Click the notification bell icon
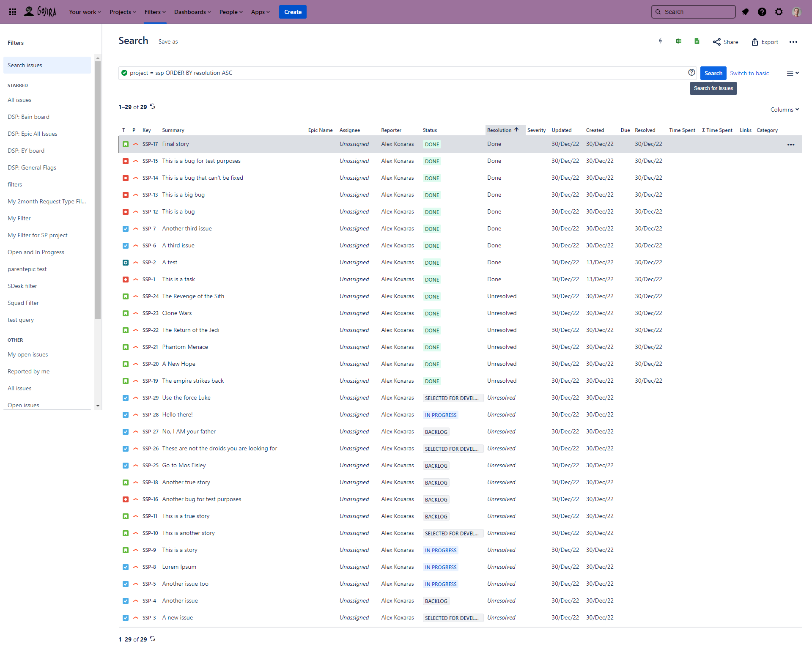The width and height of the screenshot is (812, 647). [x=745, y=12]
